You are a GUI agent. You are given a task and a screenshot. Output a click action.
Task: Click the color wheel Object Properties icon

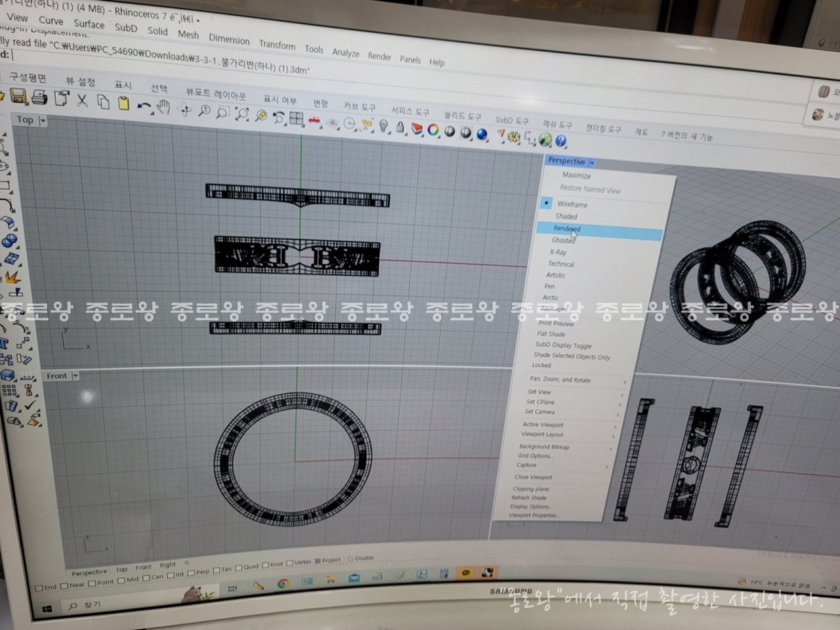point(433,130)
